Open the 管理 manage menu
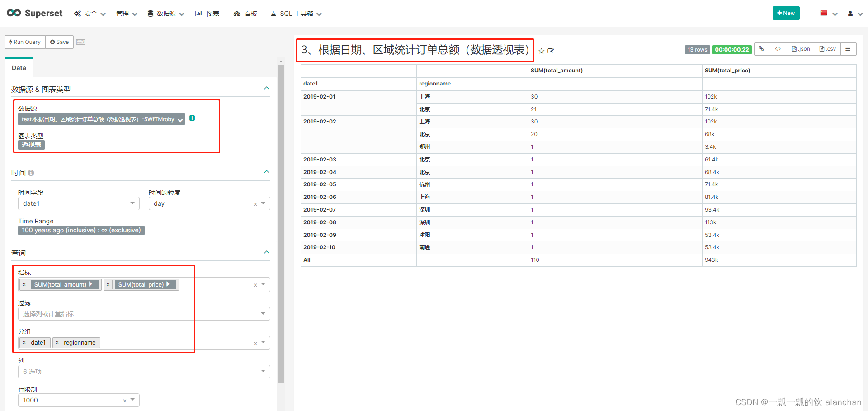 [127, 14]
